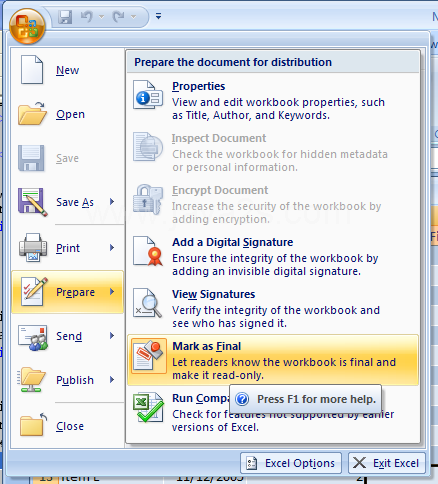
Task: Click the Properties document info icon
Action: point(148,94)
